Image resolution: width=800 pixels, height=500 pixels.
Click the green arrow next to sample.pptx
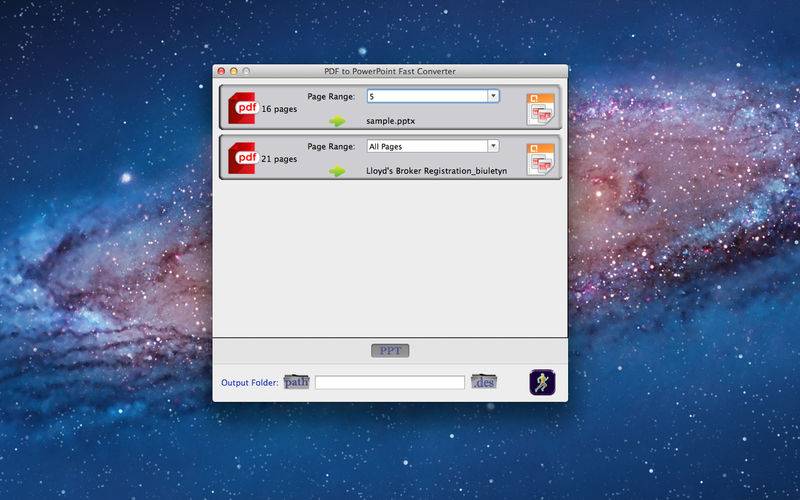(337, 121)
